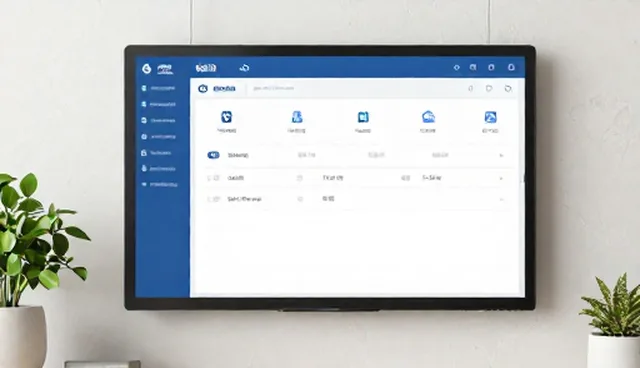Click the bold white tab label in header

click(206, 68)
